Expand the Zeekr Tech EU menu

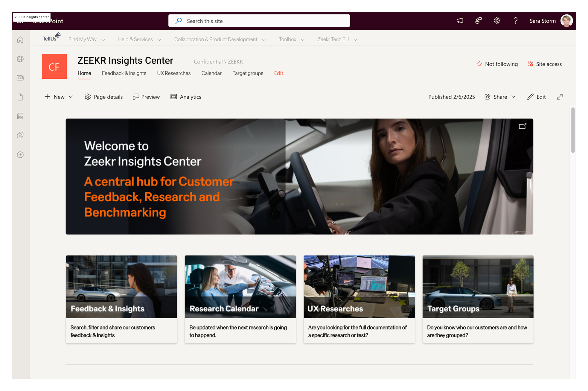click(337, 39)
